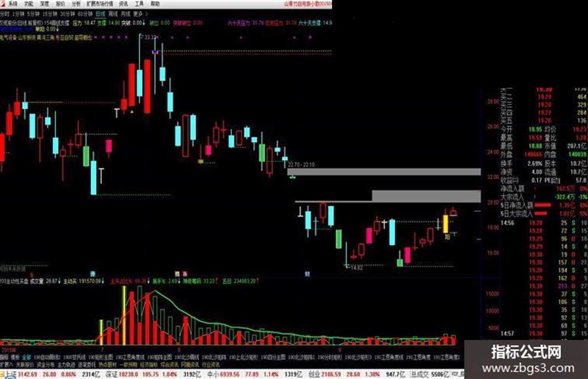
Task: Click the 今开 18.95 quote row
Action: (521, 129)
